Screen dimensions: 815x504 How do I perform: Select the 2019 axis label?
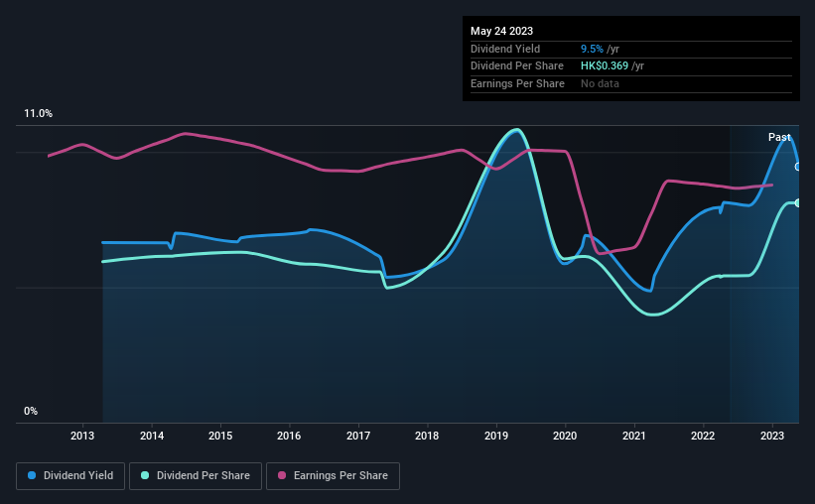496,436
